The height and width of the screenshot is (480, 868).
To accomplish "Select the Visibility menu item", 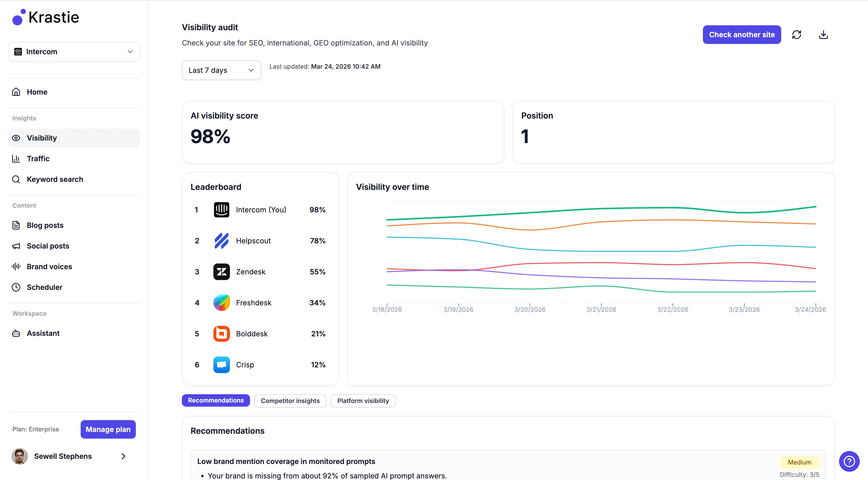I will click(x=74, y=138).
